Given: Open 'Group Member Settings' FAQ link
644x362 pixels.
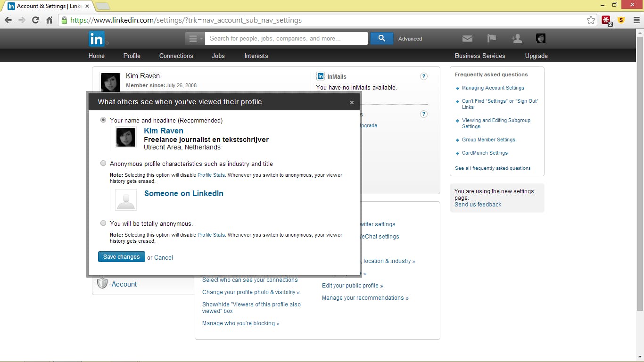Looking at the screenshot, I should point(488,140).
